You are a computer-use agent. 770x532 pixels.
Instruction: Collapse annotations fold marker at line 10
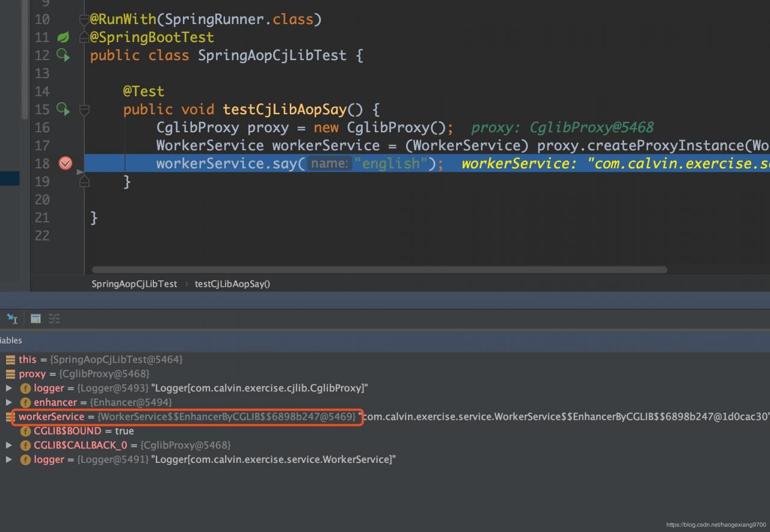pyautogui.click(x=84, y=20)
